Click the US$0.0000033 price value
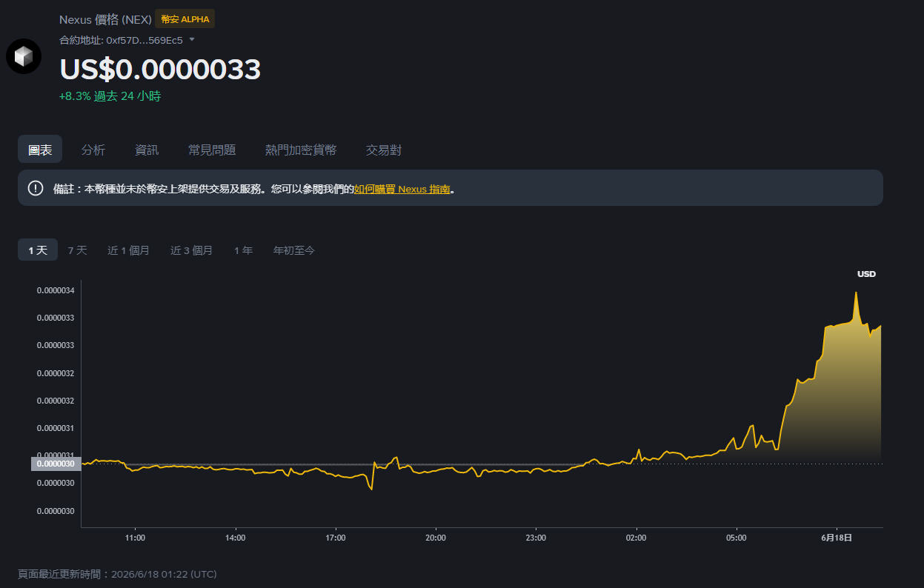The image size is (924, 588). (160, 69)
